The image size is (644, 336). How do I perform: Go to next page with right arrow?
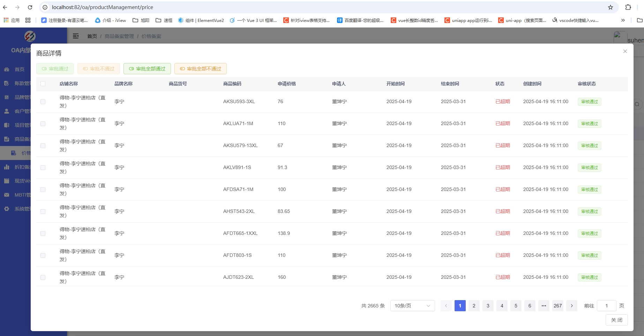572,306
